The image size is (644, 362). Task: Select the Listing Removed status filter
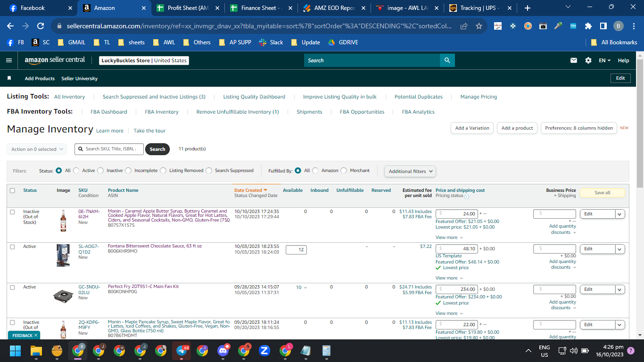coord(163,171)
